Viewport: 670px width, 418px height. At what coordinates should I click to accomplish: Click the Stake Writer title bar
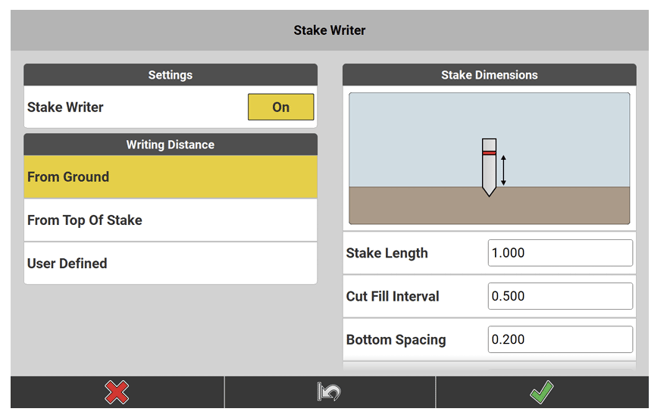tap(329, 30)
